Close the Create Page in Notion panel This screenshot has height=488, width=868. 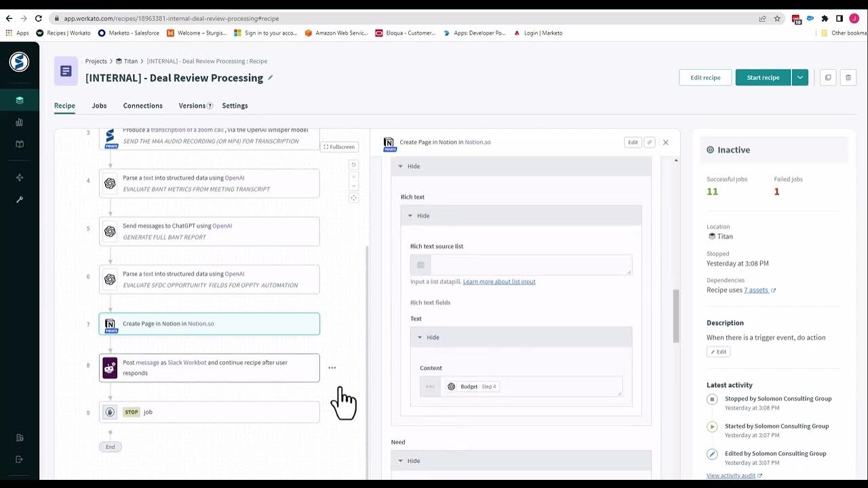click(x=666, y=142)
